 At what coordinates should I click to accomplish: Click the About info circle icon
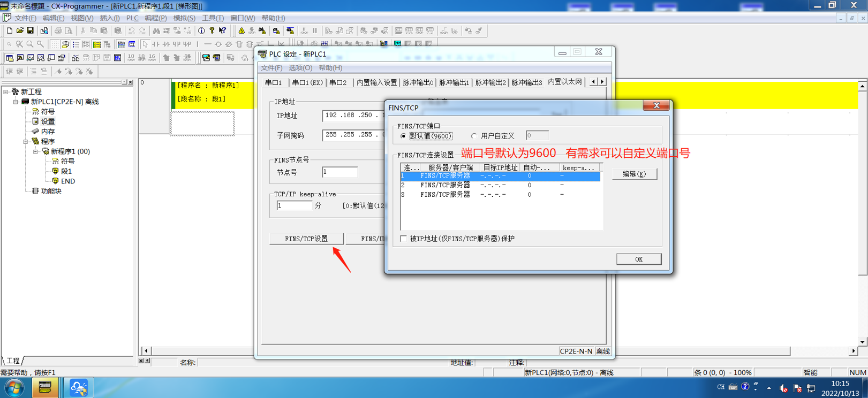click(x=202, y=31)
